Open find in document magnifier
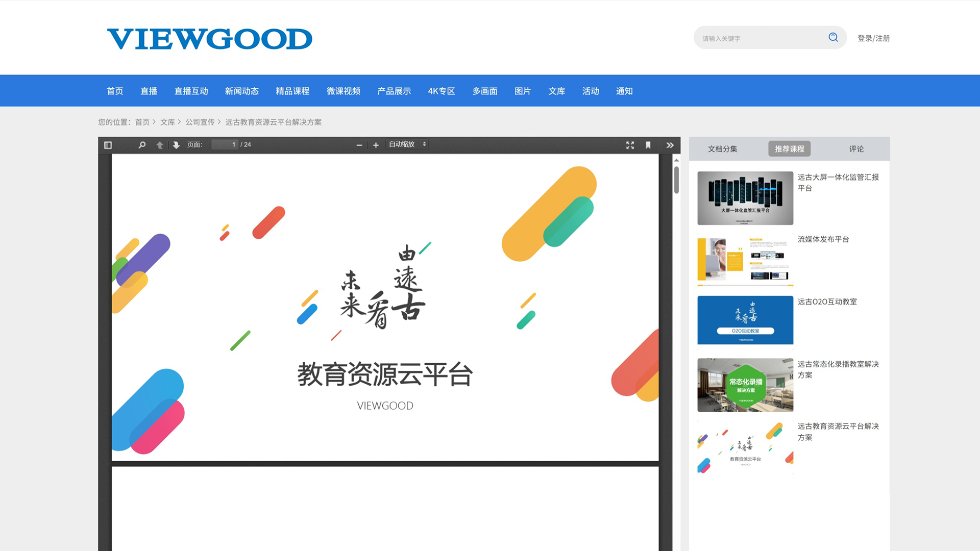Screen dimensions: 980x551 coord(142,145)
